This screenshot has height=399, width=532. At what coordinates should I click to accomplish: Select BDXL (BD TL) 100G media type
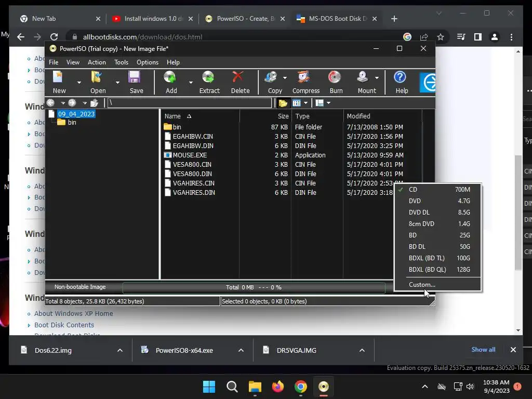coord(437,258)
